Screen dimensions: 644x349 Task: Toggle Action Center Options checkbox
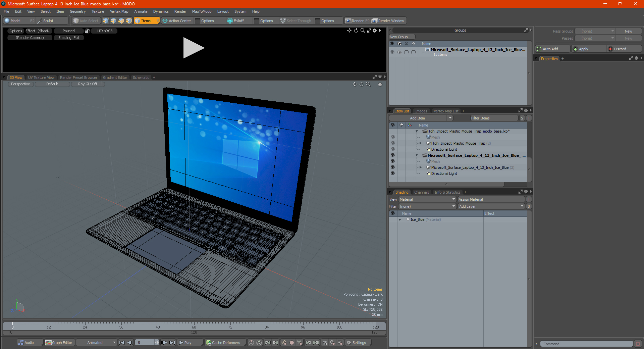pyautogui.click(x=198, y=21)
